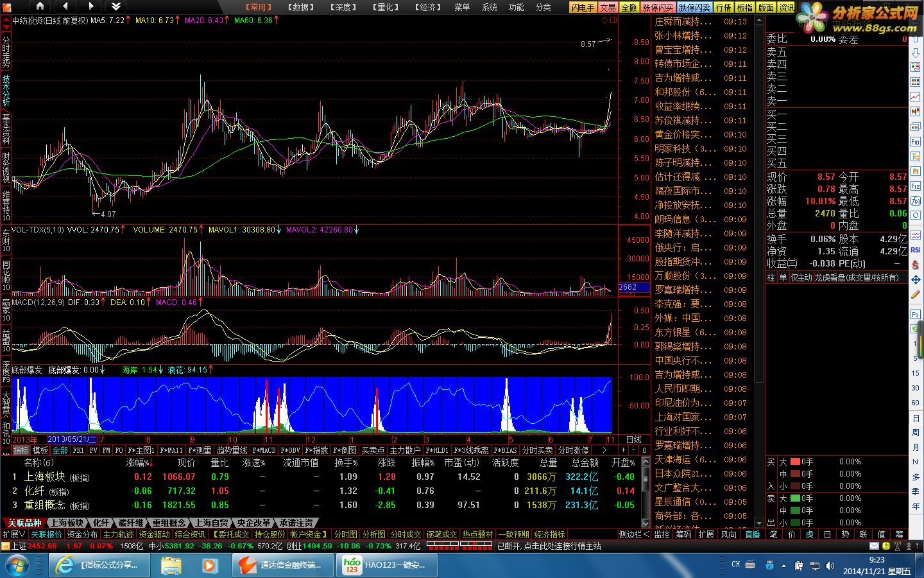Click the 闪电手 button
The height and width of the screenshot is (578, 924).
(583, 8)
